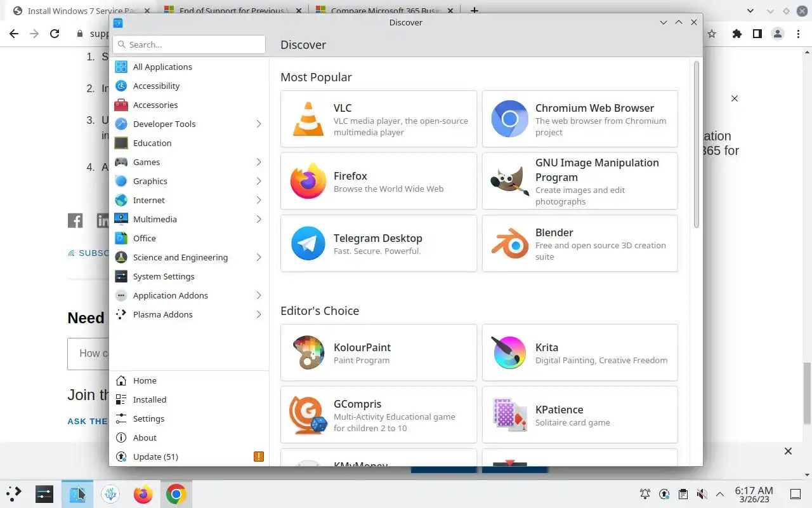Switch to End of Support browser tab

pos(232,11)
